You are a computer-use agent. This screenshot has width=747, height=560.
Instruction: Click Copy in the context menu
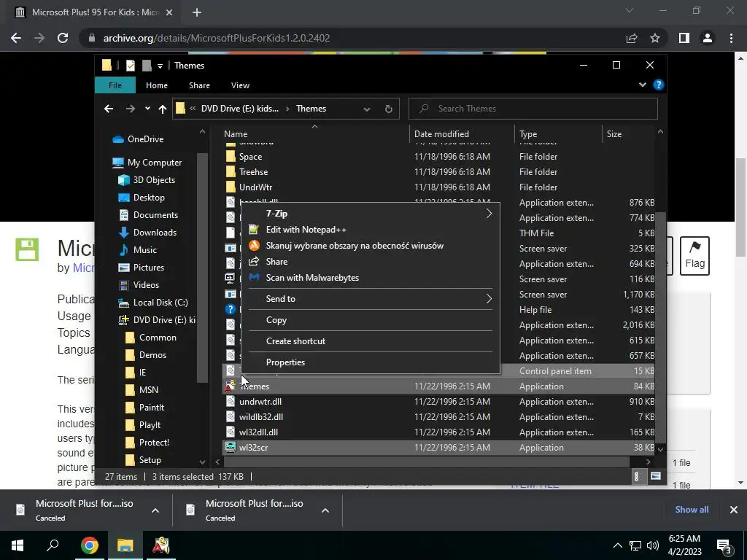click(x=371, y=320)
